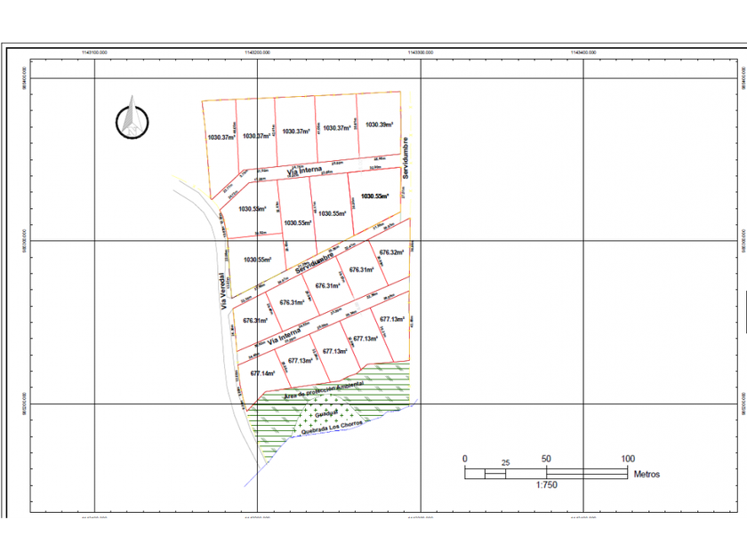The height and width of the screenshot is (560, 747).
Task: Click the 1143400.000 coordinate label
Action: pyautogui.click(x=583, y=52)
